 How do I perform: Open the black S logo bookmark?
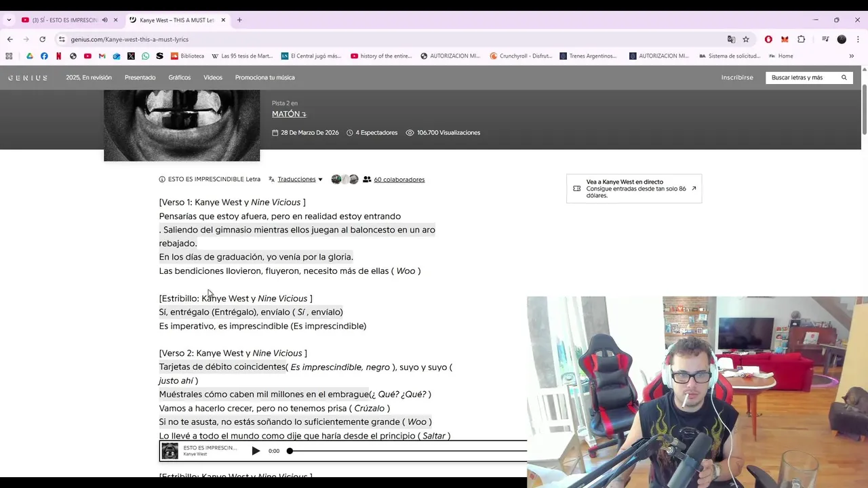(x=159, y=56)
